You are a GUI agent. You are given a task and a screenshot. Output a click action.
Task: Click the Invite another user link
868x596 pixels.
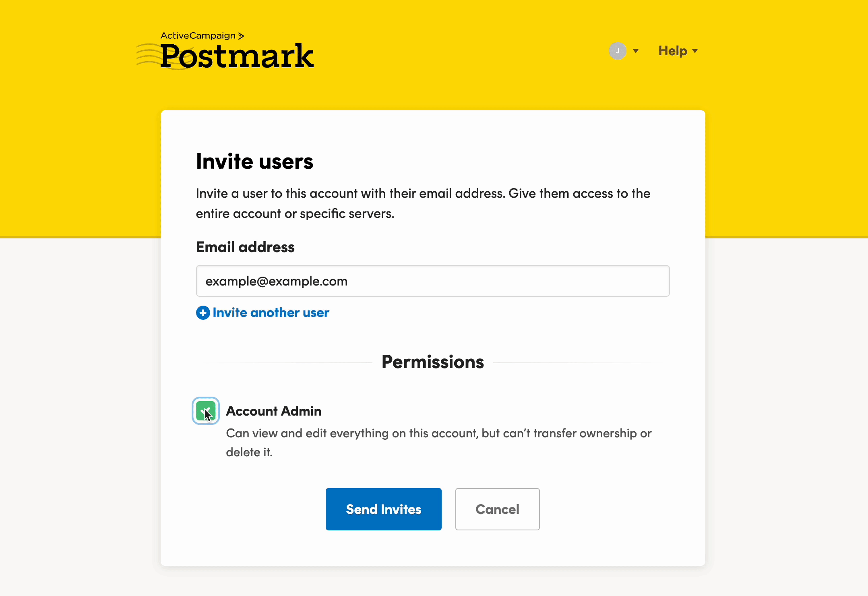coord(271,313)
